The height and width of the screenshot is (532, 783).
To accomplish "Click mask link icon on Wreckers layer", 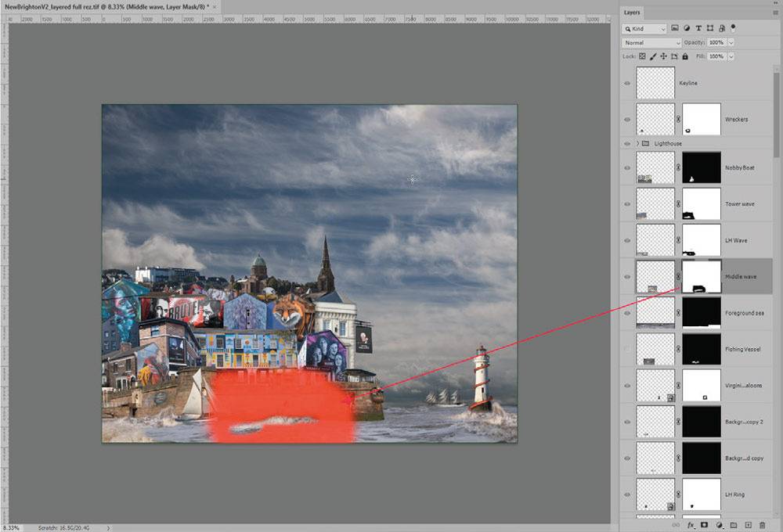I will [678, 119].
